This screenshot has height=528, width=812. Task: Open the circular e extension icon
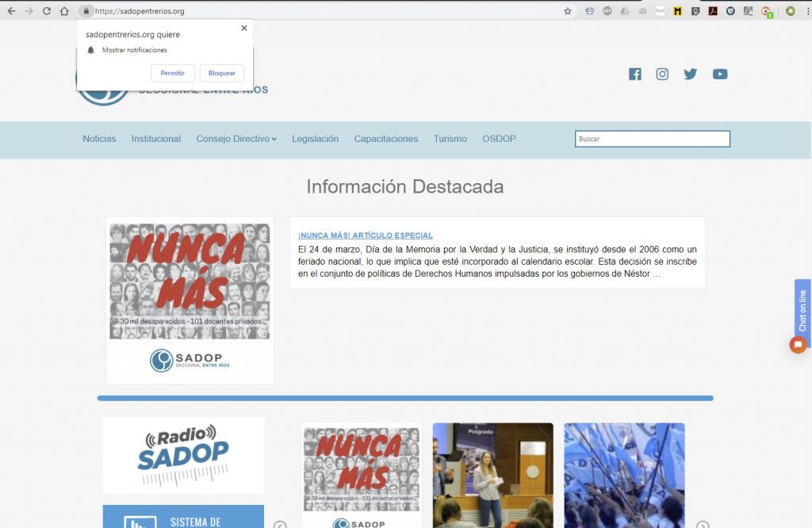click(730, 11)
